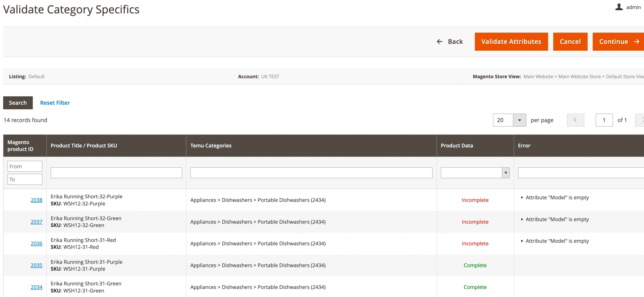Viewport: 644px width, 297px height.
Task: Click Continue with arrow
Action: pos(618,42)
